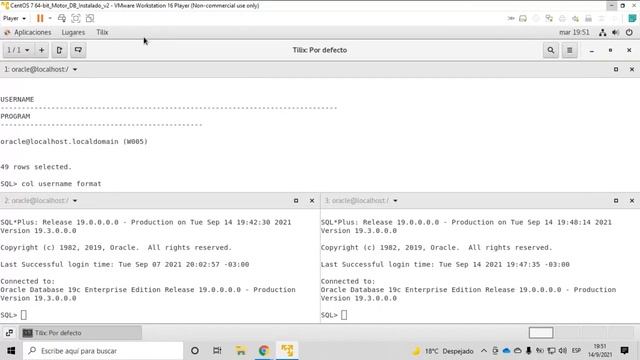This screenshot has width=640, height=360.
Task: Open the Lugares menu
Action: click(73, 32)
